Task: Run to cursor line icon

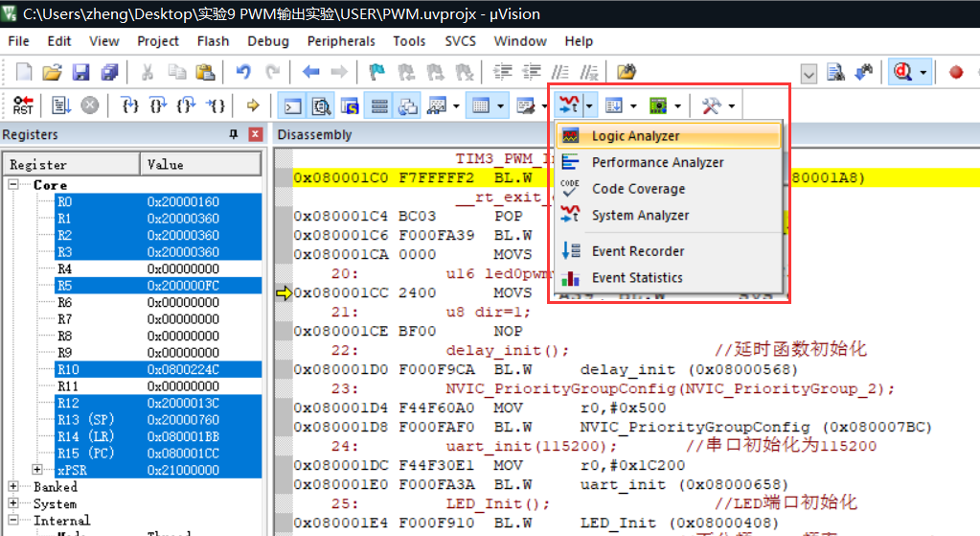Action: pos(215,105)
